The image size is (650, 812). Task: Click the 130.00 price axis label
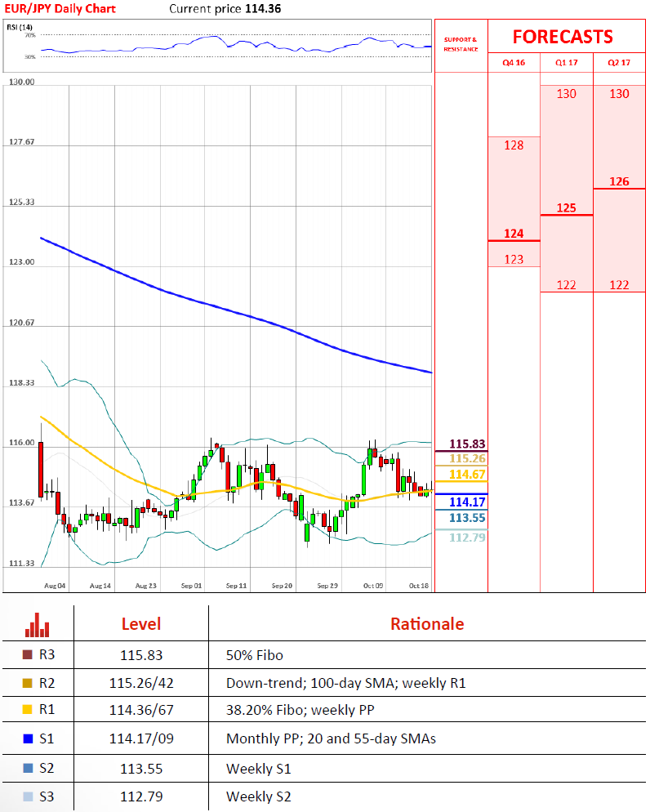pyautogui.click(x=22, y=82)
